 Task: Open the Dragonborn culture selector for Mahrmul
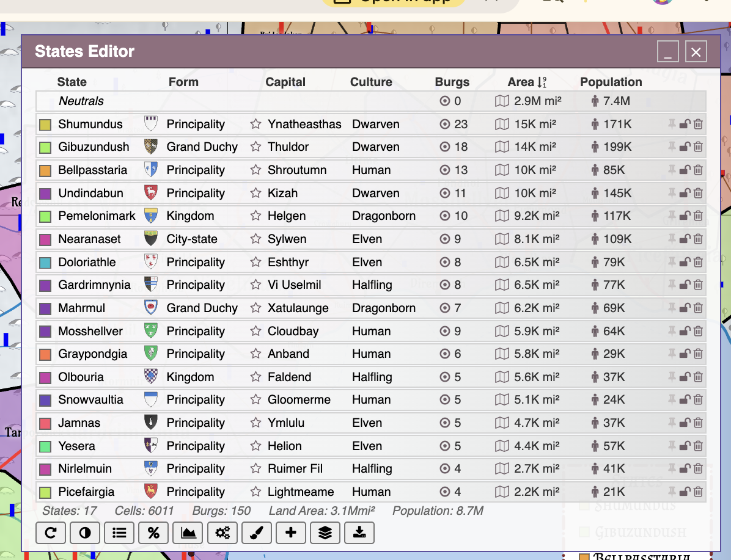pos(384,308)
